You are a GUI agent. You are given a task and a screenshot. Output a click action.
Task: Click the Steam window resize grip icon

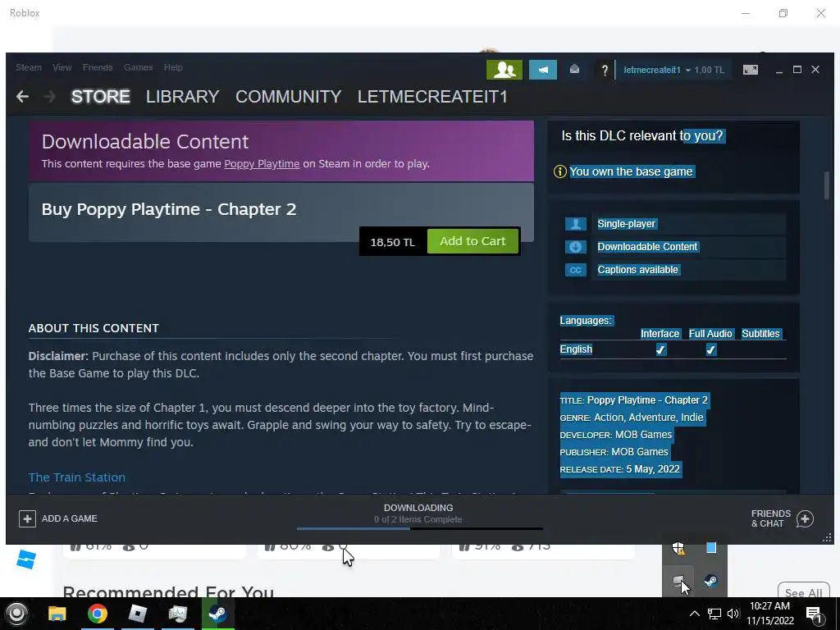[827, 537]
